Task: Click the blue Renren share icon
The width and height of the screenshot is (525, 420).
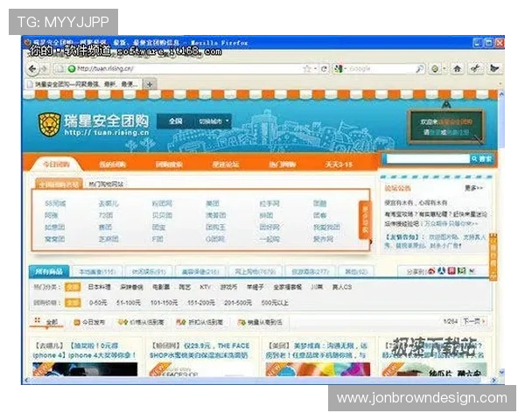Action: pyautogui.click(x=441, y=270)
